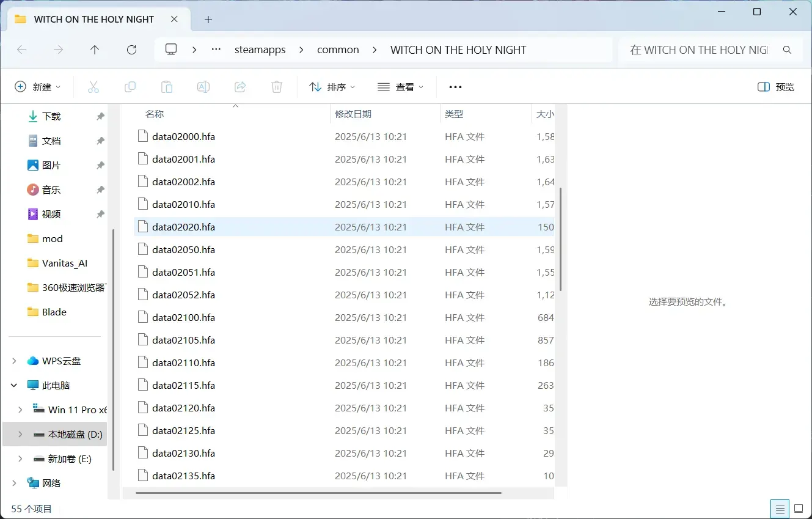Close the WITCH ON THE HOLY NIGHT tab

coord(175,19)
